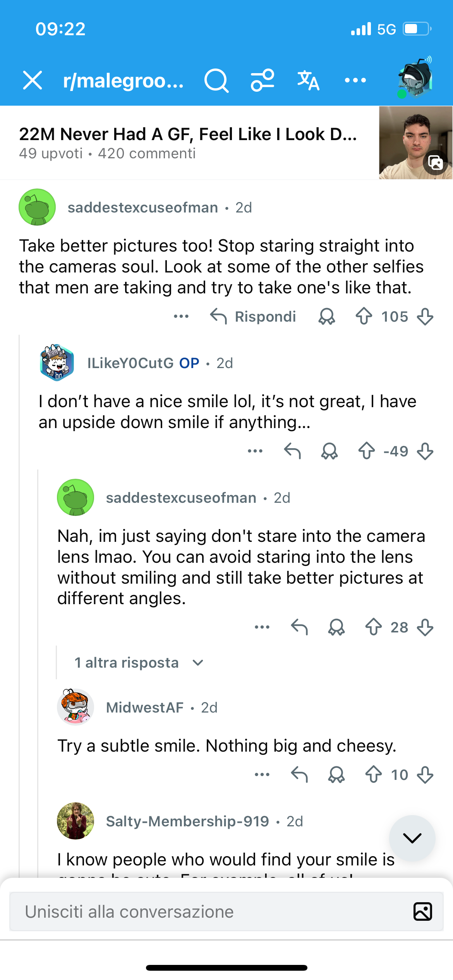Tap the translate icon in header
The width and height of the screenshot is (453, 980).
point(309,81)
